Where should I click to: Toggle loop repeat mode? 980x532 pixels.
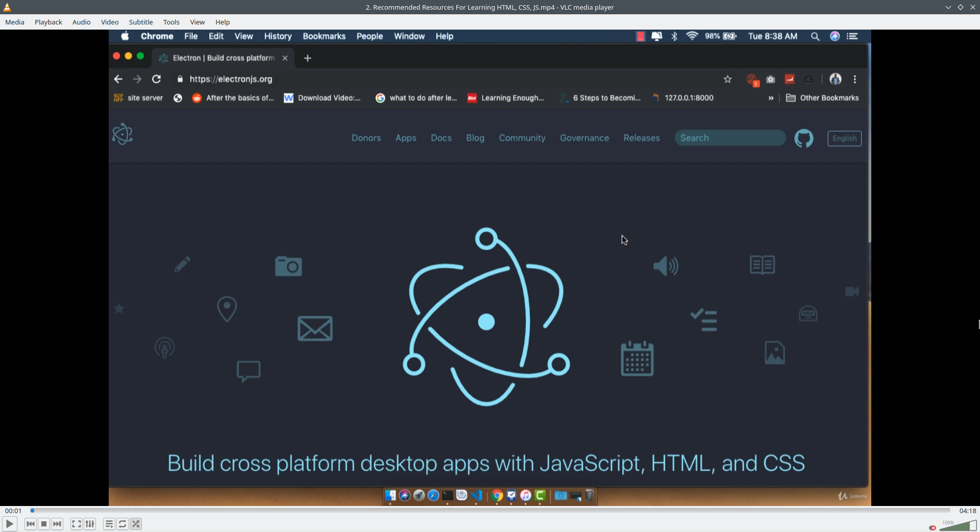pyautogui.click(x=122, y=524)
